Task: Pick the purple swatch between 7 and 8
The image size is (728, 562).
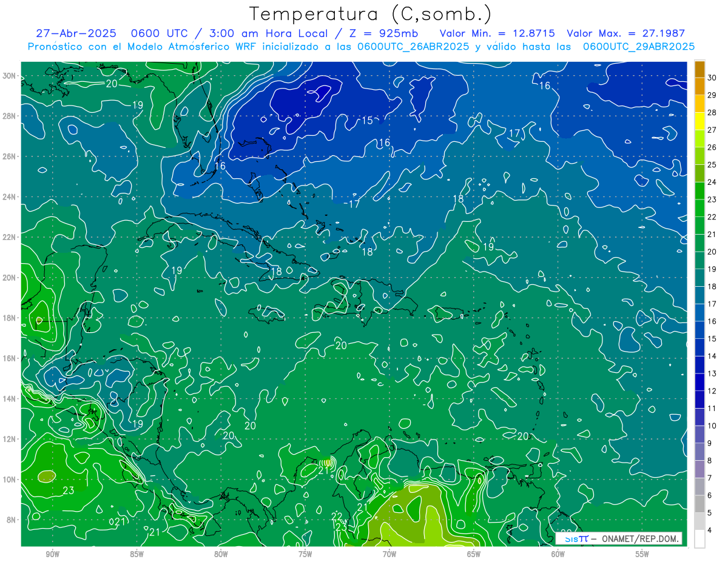Action: (x=699, y=469)
